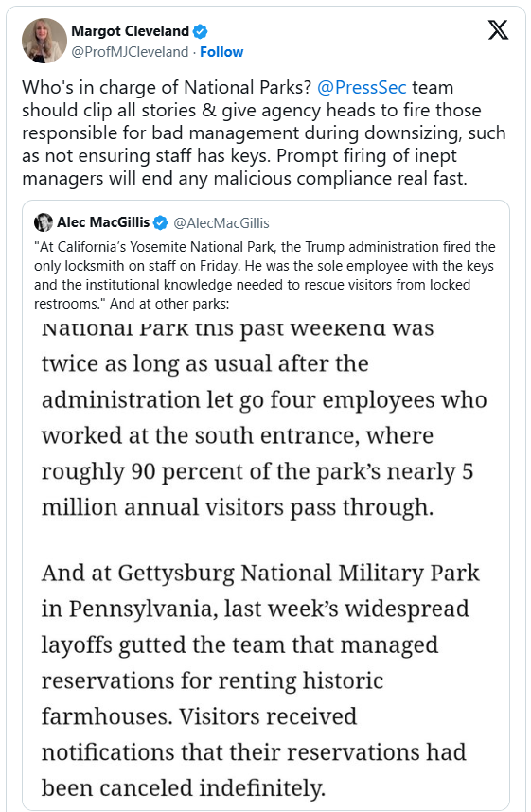Open Alec MacGillis's avatar icon
Screen dimensions: 531x812
point(44,222)
